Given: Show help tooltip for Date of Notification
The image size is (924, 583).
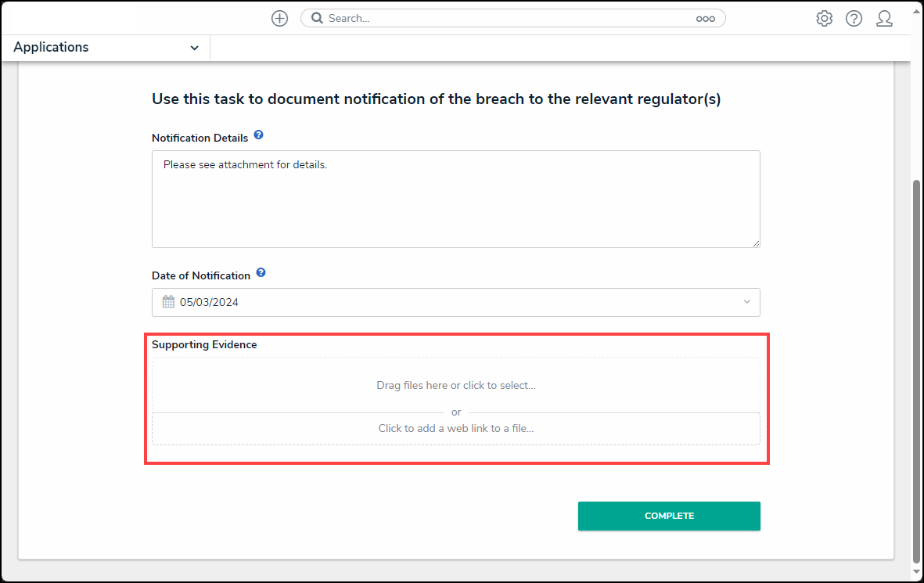Looking at the screenshot, I should click(x=261, y=273).
